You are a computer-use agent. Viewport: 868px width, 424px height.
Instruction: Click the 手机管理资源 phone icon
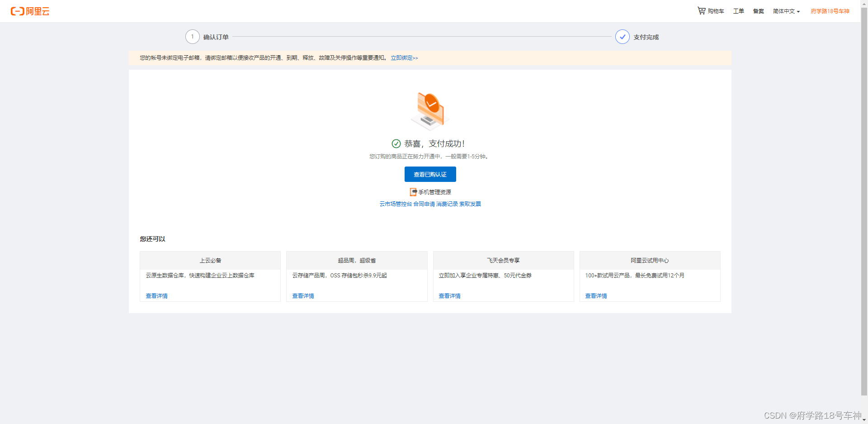click(413, 192)
